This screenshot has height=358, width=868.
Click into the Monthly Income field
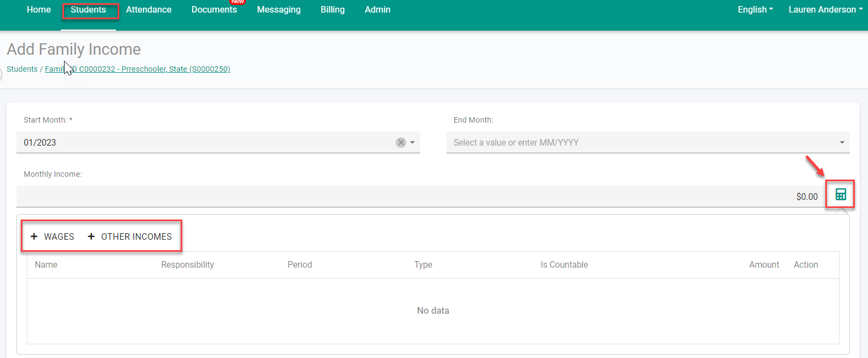(x=416, y=197)
